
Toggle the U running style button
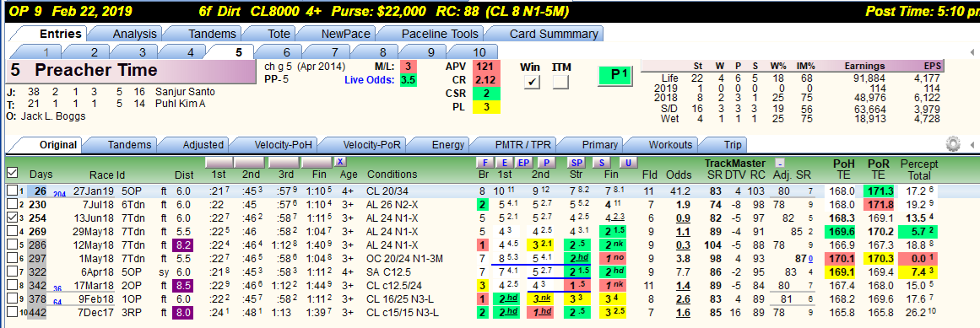pyautogui.click(x=628, y=162)
